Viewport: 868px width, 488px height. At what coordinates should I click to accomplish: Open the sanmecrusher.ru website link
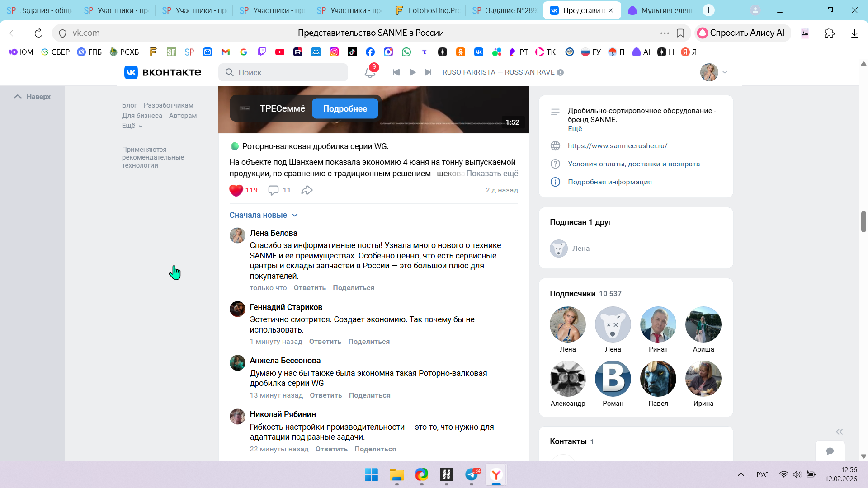(617, 146)
